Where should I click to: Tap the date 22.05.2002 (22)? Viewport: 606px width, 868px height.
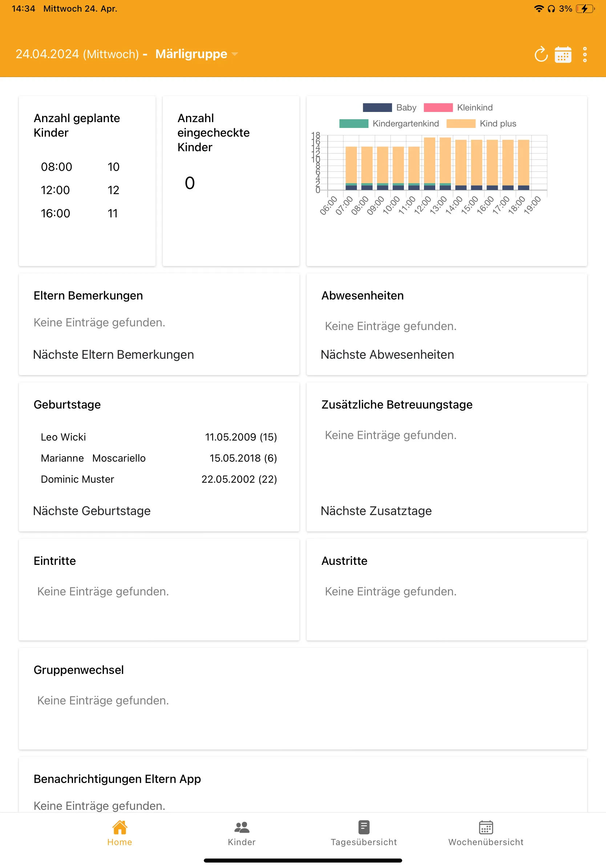(239, 479)
